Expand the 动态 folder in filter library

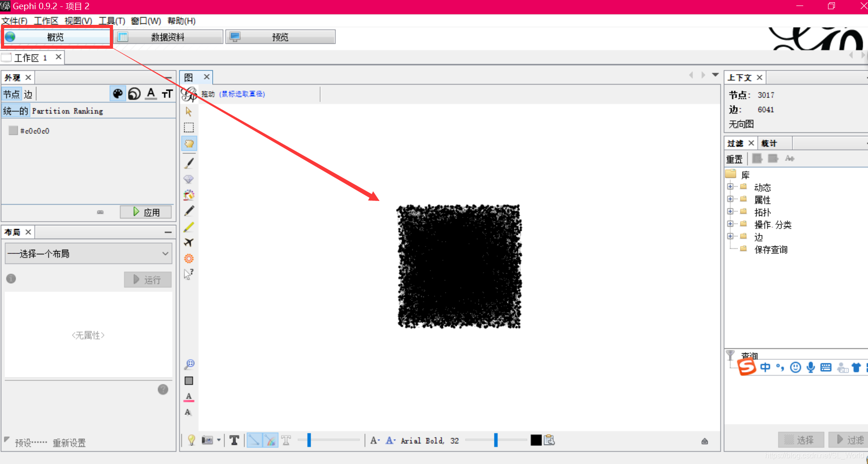[x=730, y=186]
